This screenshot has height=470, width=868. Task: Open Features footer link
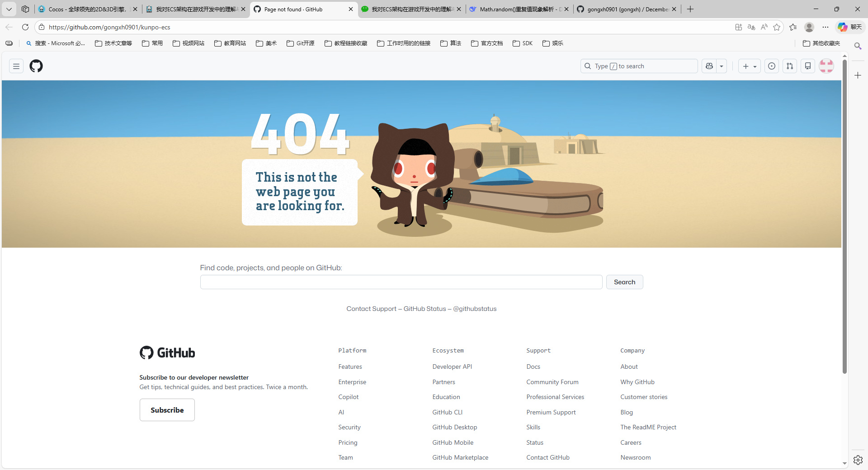pyautogui.click(x=350, y=367)
